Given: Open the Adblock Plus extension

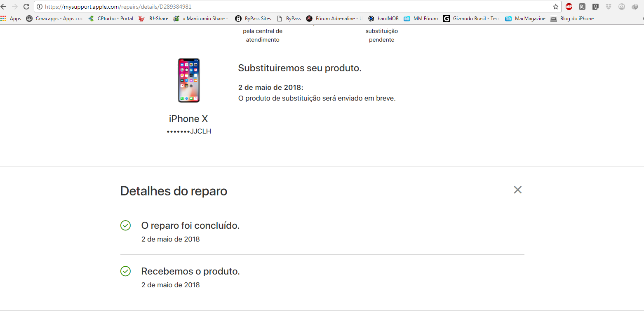Looking at the screenshot, I should click(569, 7).
